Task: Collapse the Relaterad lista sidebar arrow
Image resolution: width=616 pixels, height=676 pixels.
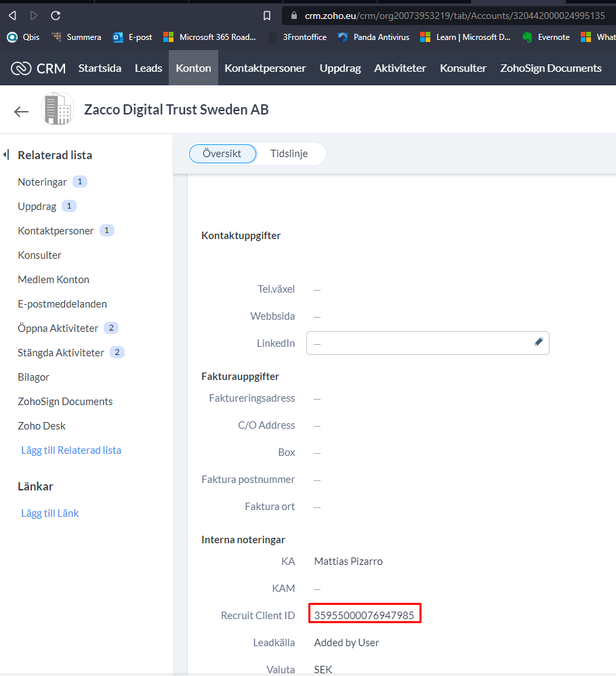Action: click(6, 155)
